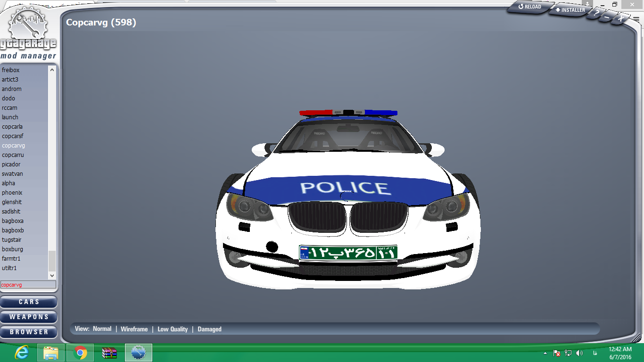This screenshot has height=362, width=644.
Task: Switch to Low Quality view
Action: coord(173,329)
